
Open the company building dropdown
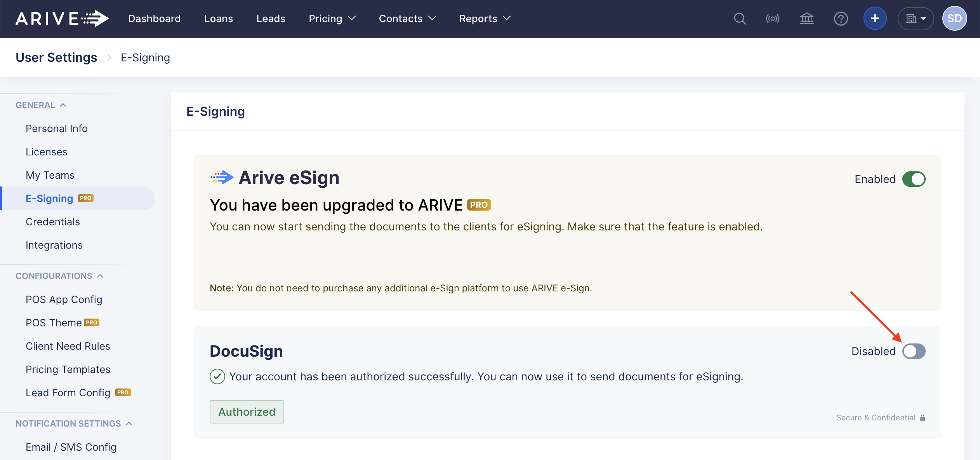coord(916,19)
